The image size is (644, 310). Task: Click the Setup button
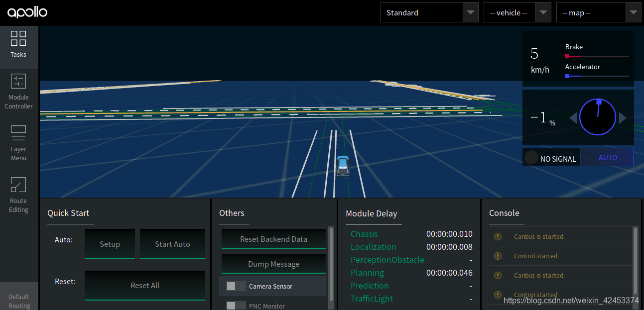tap(110, 244)
